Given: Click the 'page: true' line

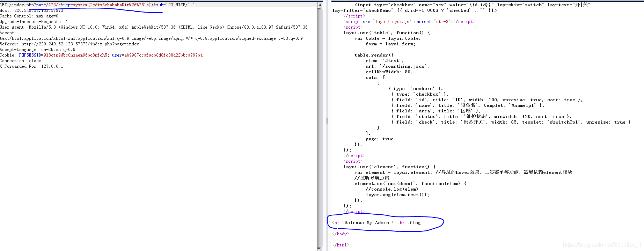Looking at the screenshot, I should point(380,139).
